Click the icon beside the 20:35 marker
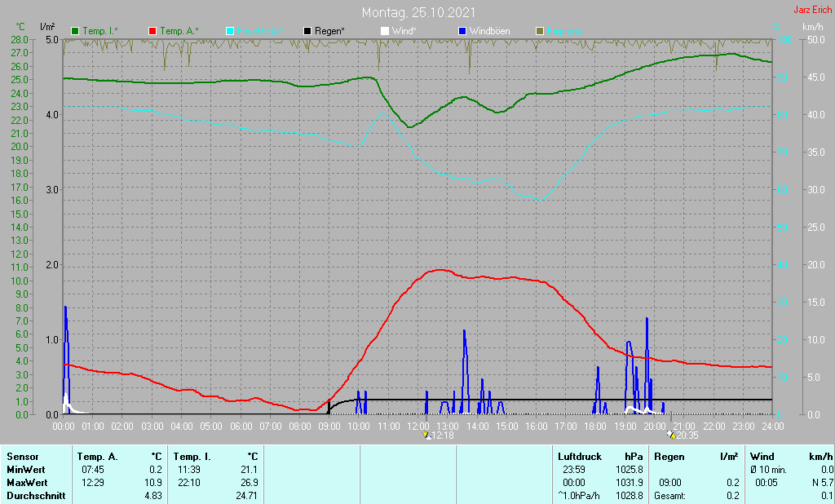This screenshot has width=835, height=504. (671, 435)
